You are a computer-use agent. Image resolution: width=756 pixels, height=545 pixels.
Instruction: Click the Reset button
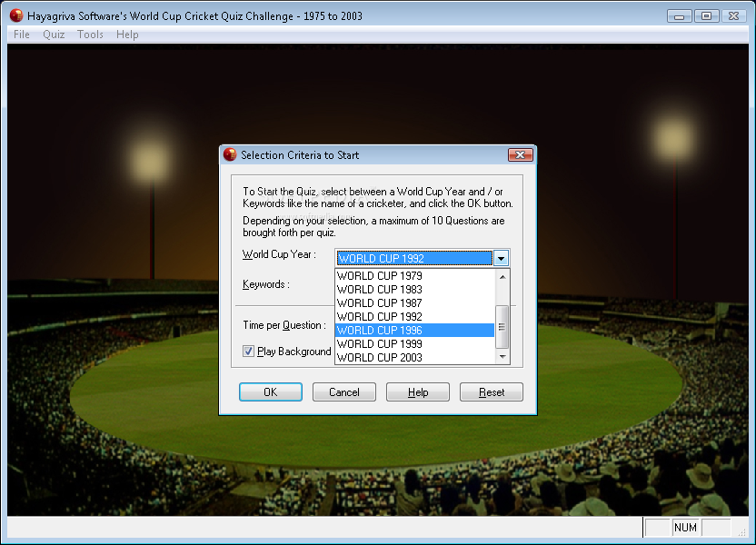[492, 391]
